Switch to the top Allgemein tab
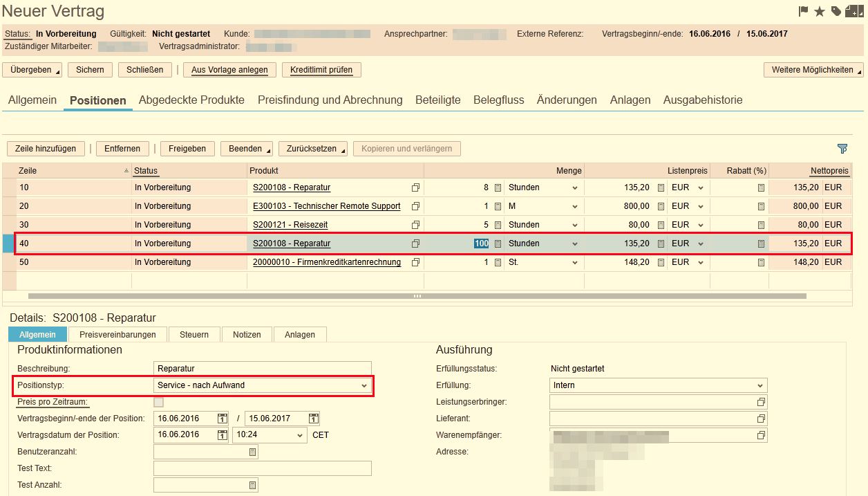Image resolution: width=868 pixels, height=496 pixels. pyautogui.click(x=32, y=100)
